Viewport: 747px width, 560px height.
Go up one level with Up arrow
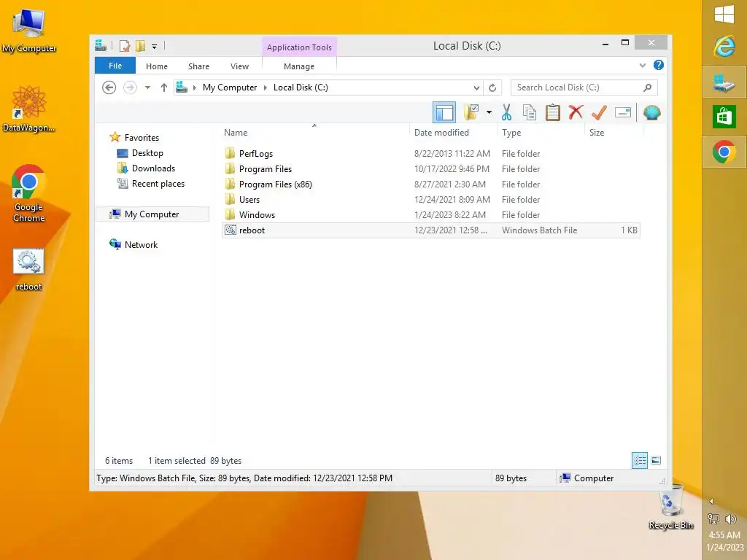point(164,87)
